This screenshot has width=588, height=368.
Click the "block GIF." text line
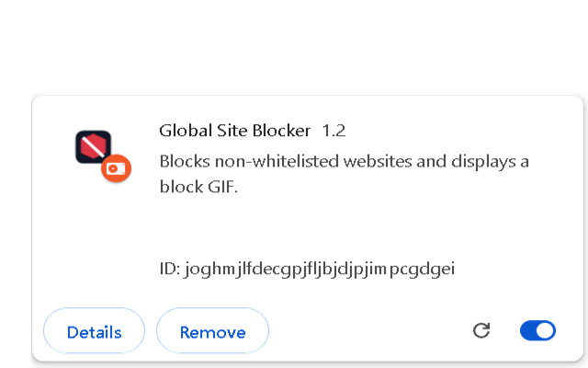tap(198, 187)
